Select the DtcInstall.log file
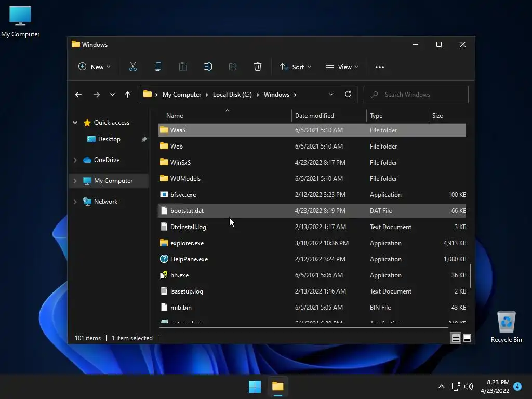Viewport: 532px width, 399px height. (x=312, y=227)
